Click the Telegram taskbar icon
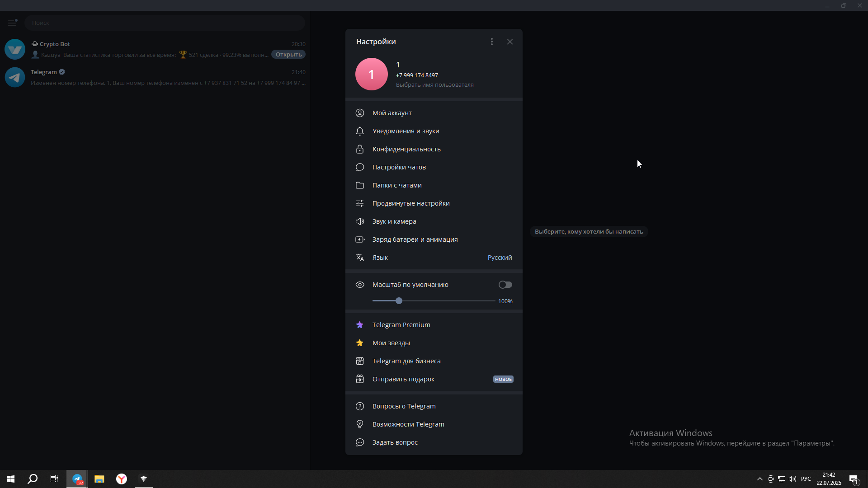This screenshot has height=488, width=868. [77, 479]
